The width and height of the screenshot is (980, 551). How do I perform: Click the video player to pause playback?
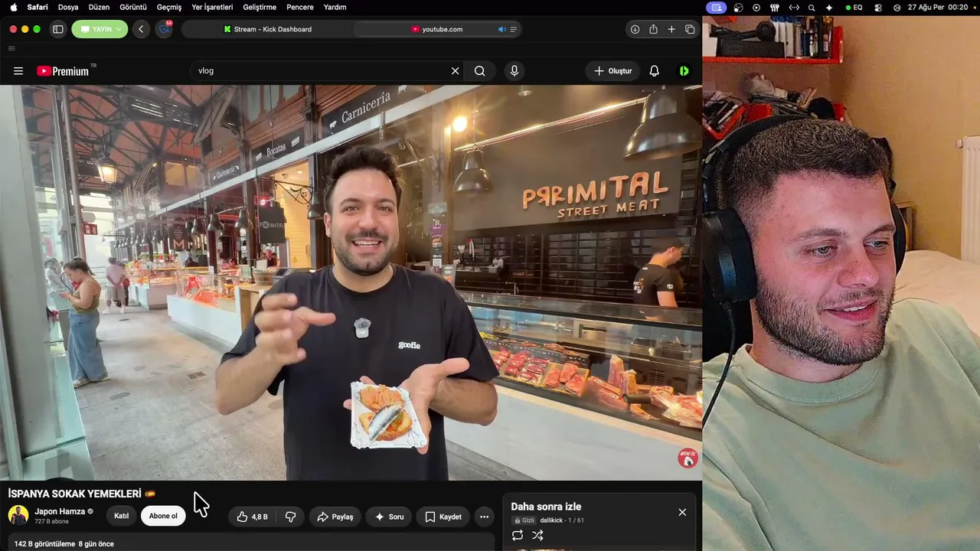click(351, 282)
